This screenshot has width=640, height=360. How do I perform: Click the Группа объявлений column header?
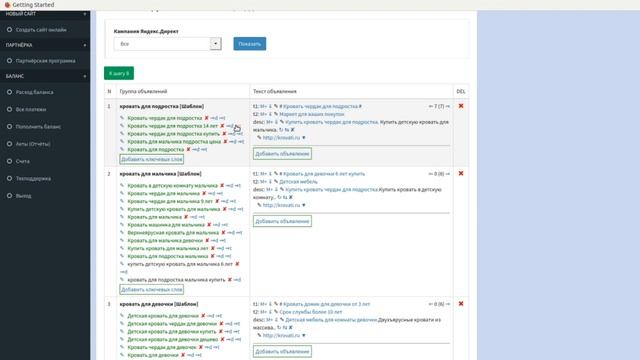[143, 91]
